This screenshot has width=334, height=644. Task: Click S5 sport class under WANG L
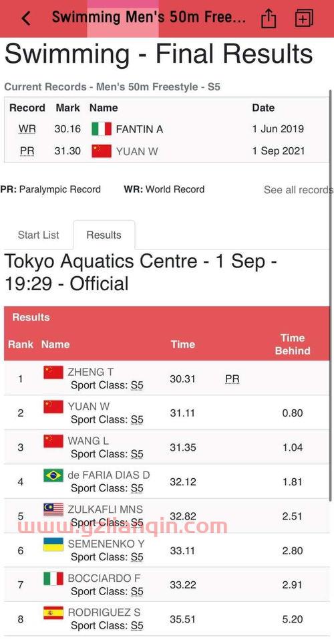click(137, 454)
